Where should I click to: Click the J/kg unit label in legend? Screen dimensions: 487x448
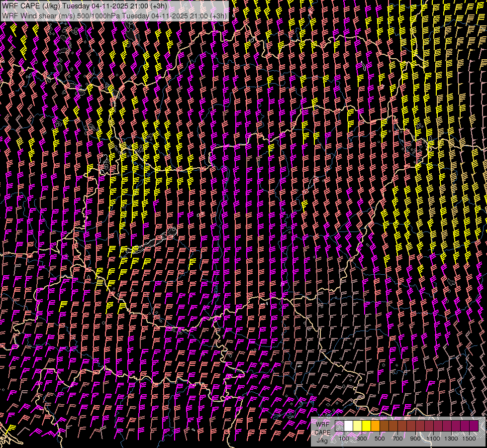pyautogui.click(x=322, y=440)
